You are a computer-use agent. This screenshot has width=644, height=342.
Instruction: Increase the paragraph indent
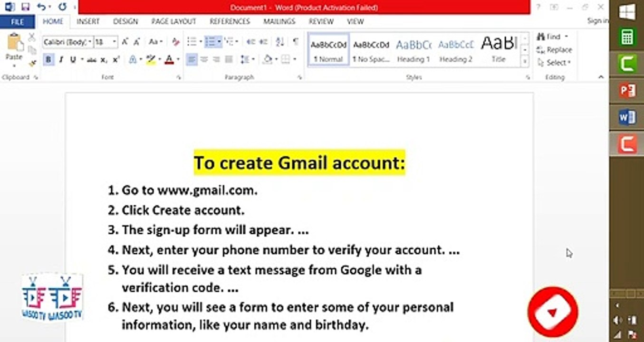click(264, 42)
